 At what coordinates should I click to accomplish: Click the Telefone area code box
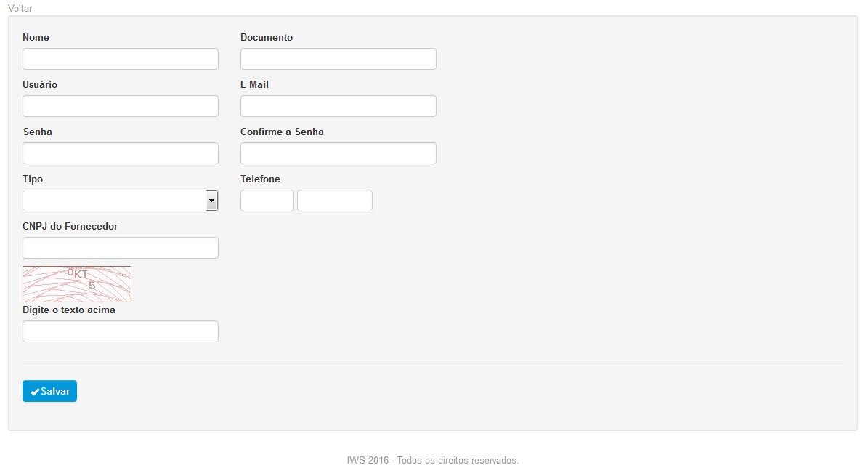pyautogui.click(x=267, y=201)
